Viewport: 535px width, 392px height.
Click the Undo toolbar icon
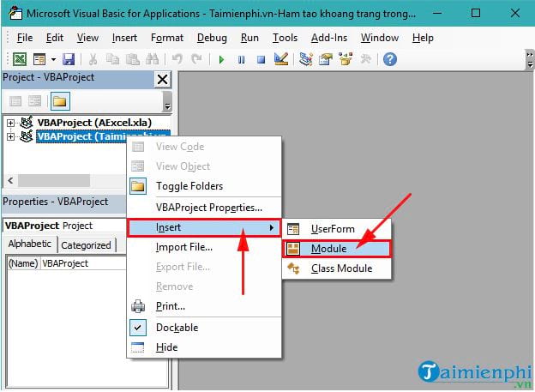point(177,59)
